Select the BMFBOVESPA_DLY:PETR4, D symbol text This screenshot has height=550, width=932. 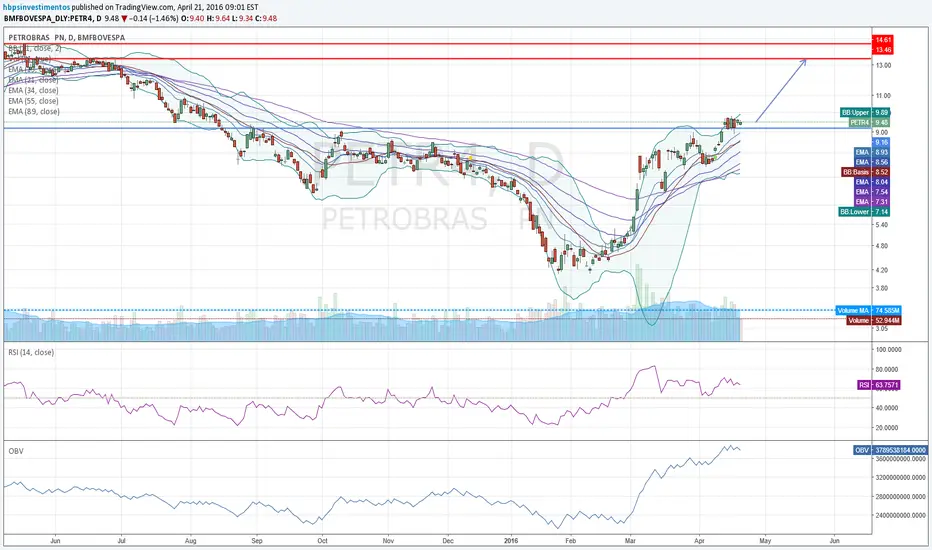tap(53, 18)
